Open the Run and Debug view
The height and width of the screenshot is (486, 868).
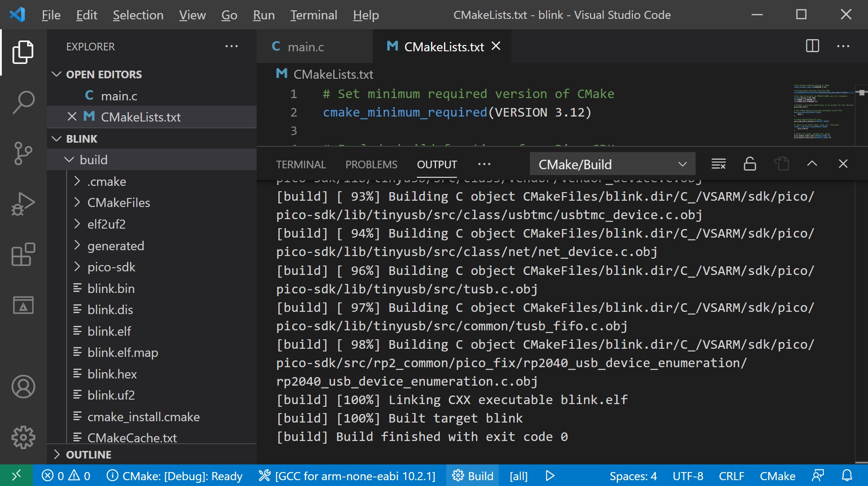(23, 204)
